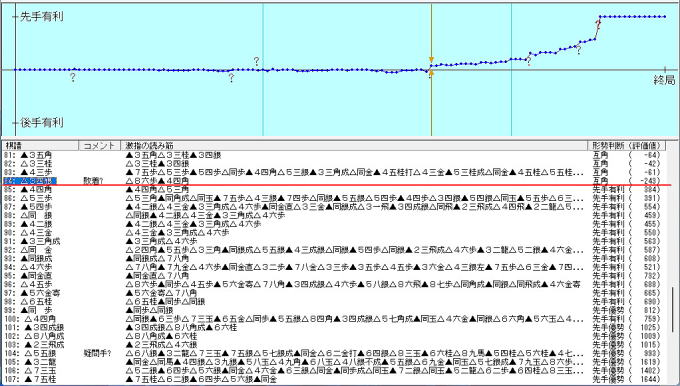Viewport: 680px width, 386px height.
Task: Select move 81 ▲3五角 row
Action: pyautogui.click(x=334, y=155)
